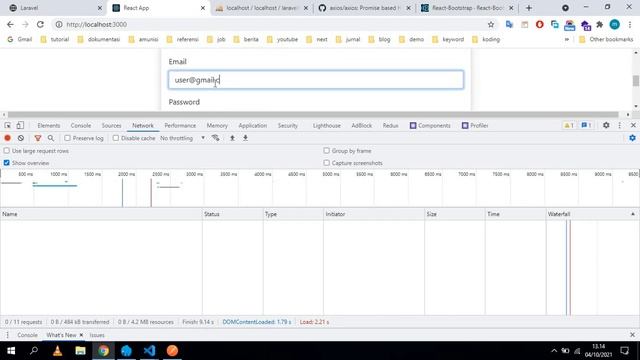Click the issues count badge in DevTools
The image size is (640, 360).
click(586, 125)
